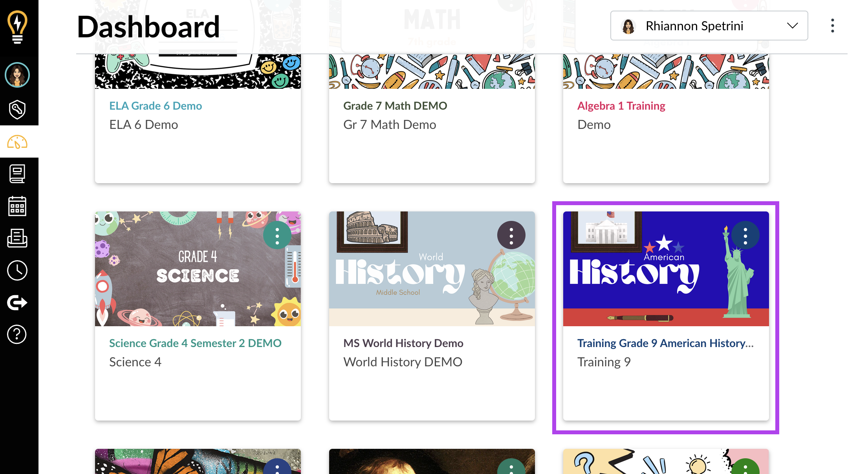Click the 'ELA 6 Demo' subtitle text
This screenshot has width=868, height=474.
[144, 125]
